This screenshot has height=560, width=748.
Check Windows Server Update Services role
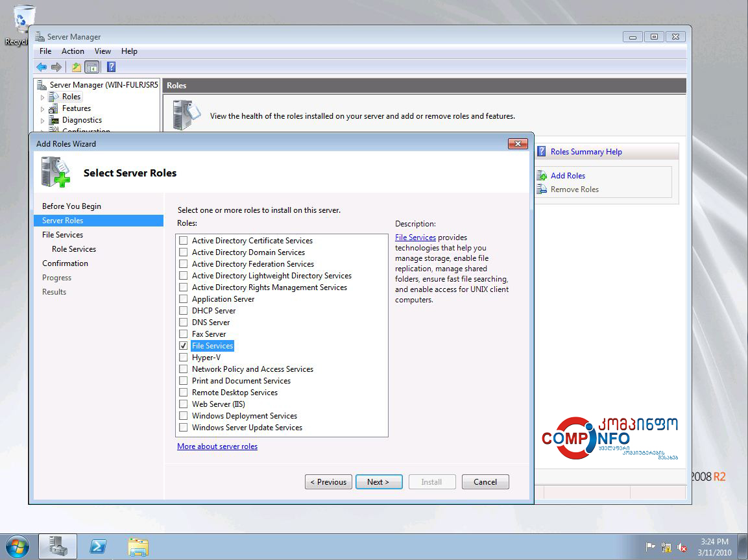tap(183, 428)
